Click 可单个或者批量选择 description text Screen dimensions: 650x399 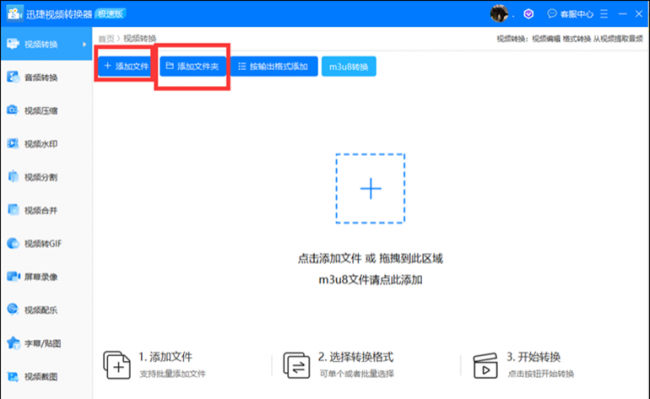click(357, 374)
